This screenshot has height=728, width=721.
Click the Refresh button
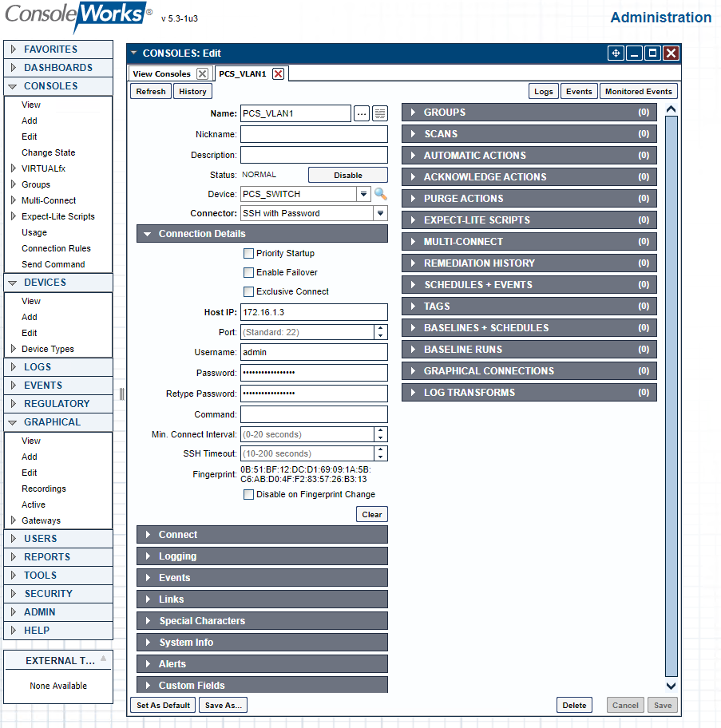pyautogui.click(x=150, y=91)
